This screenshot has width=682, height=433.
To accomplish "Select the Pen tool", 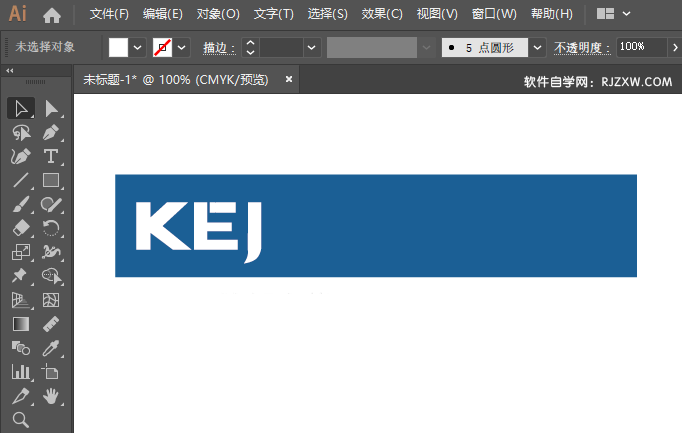I will [x=51, y=133].
